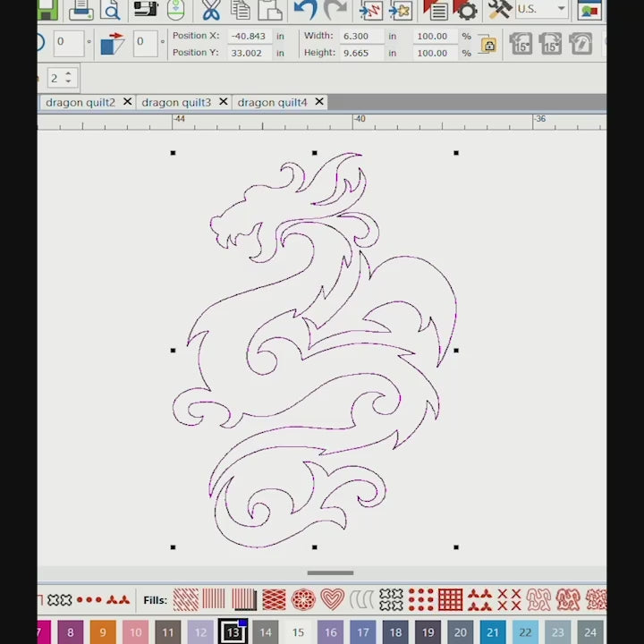644x644 pixels.
Task: Open Print Preview magnifier icon
Action: point(111,10)
